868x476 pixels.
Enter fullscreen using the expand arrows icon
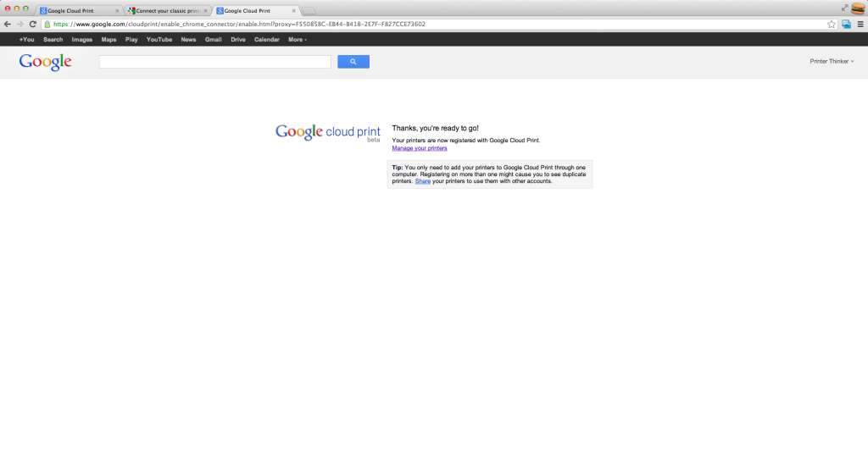pyautogui.click(x=845, y=7)
